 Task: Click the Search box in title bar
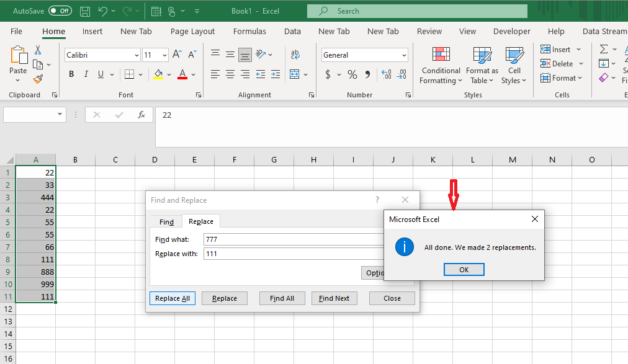(417, 11)
